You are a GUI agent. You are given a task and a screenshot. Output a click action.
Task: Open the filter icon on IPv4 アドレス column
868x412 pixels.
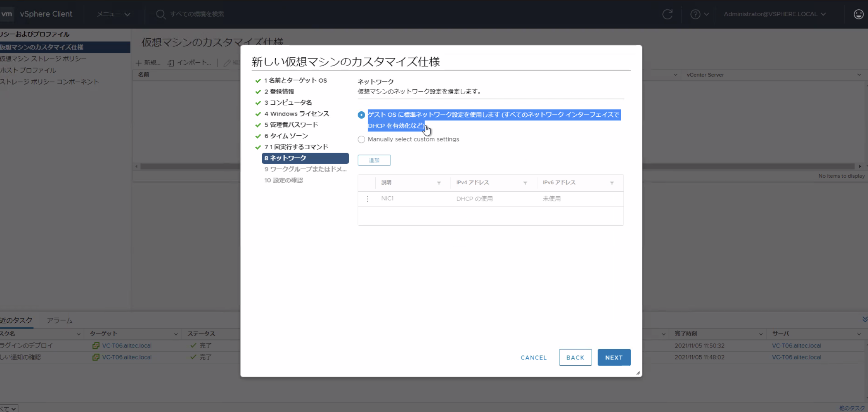point(524,183)
